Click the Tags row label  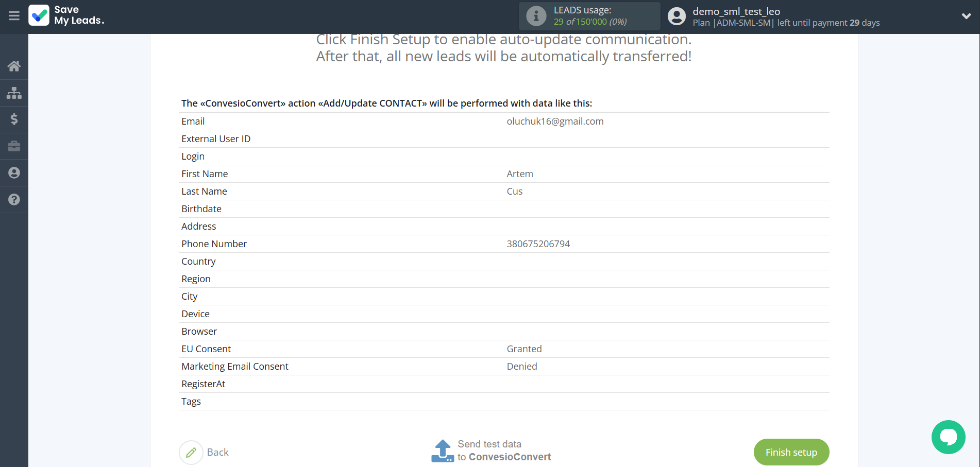[x=191, y=401]
